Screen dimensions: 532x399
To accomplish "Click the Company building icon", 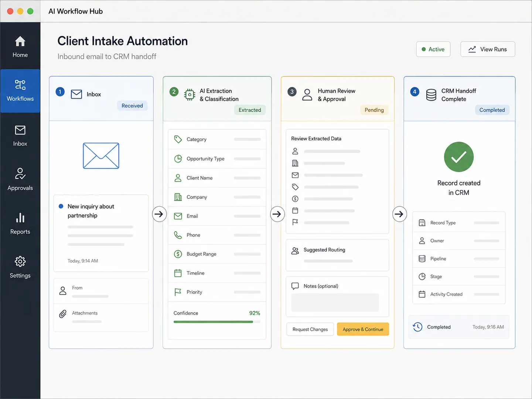I will [x=178, y=197].
